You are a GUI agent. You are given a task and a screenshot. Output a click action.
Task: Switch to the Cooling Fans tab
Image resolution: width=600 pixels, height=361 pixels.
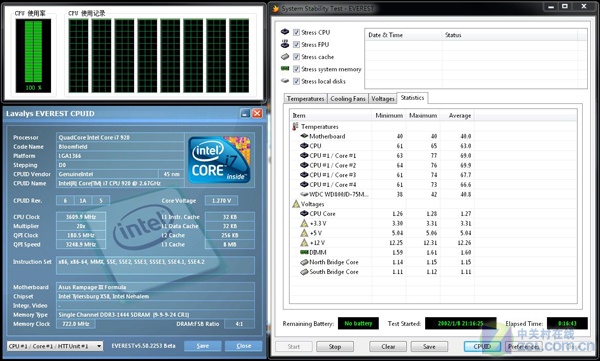coord(347,99)
